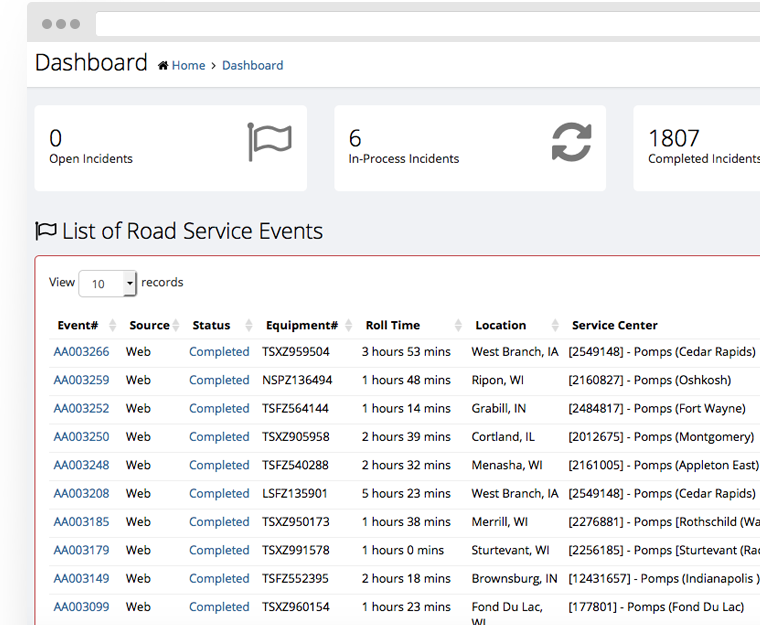The width and height of the screenshot is (760, 625).
Task: Click Completed status for AA003099
Action: click(x=219, y=607)
